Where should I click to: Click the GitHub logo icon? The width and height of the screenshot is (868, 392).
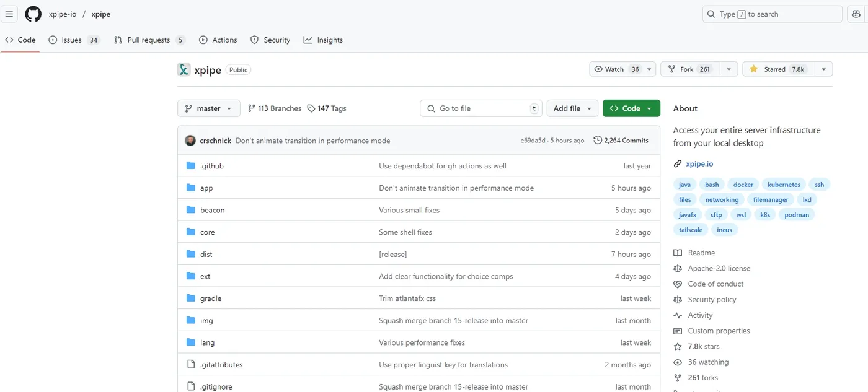pyautogui.click(x=33, y=14)
